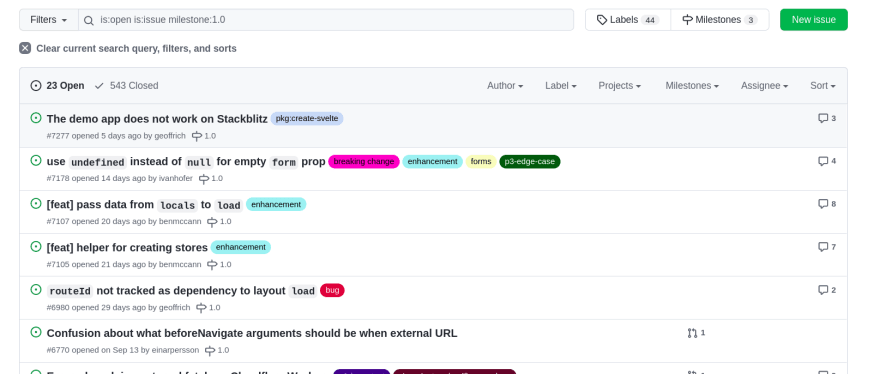880x374 pixels.
Task: Open comments of issue #6980
Action: click(x=827, y=290)
